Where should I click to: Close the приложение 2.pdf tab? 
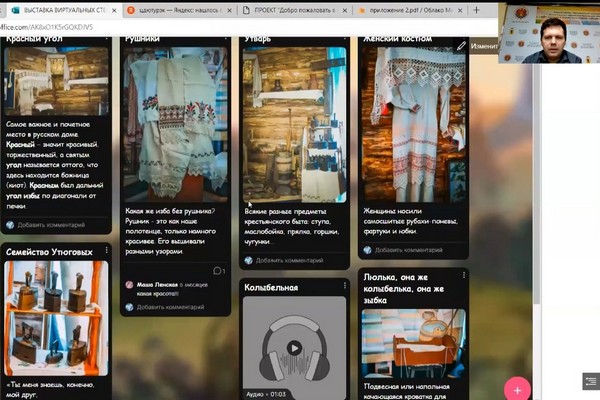pos(460,11)
